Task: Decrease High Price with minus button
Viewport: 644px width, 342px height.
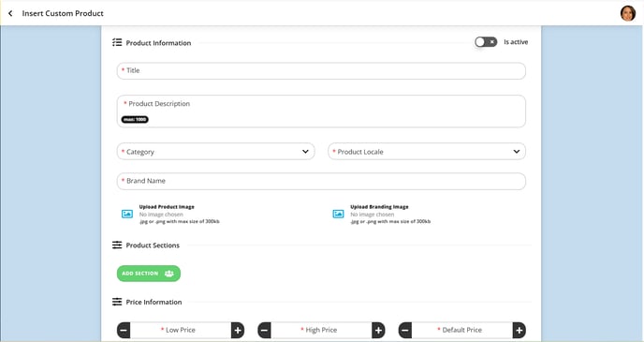Action: point(265,330)
